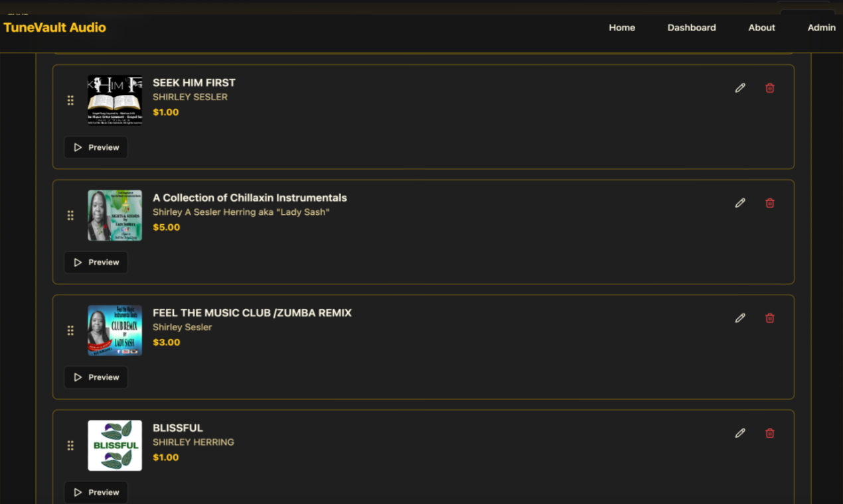Preview the FEEL THE MUSIC CLUB /ZUMBA REMIX track
The height and width of the screenshot is (504, 843).
(96, 377)
